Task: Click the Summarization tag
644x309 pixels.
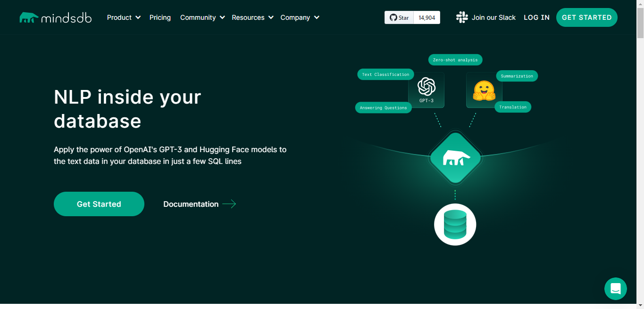Action: click(517, 76)
